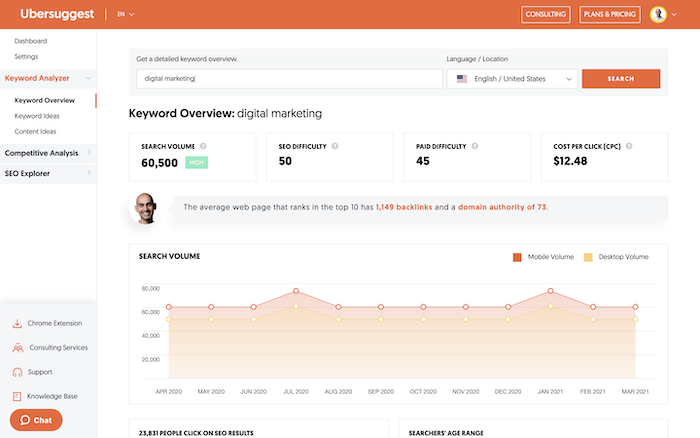The height and width of the screenshot is (438, 700).
Task: Open Content Ideas page
Action: (35, 132)
